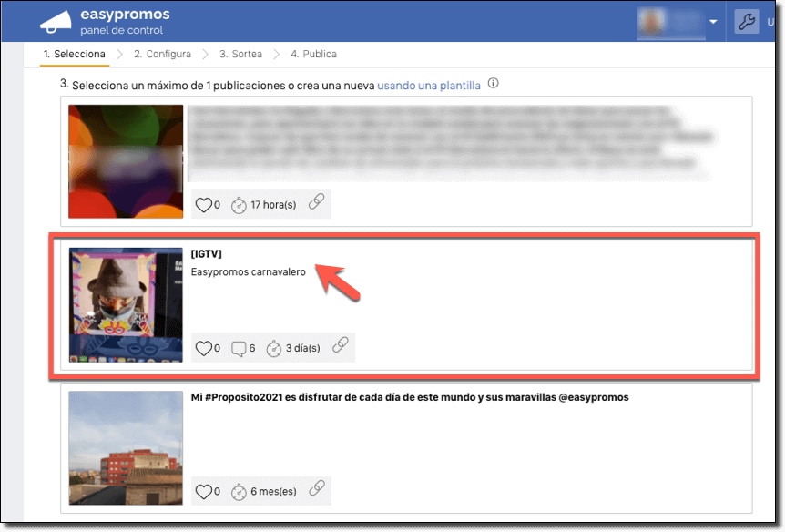Expand the user account dropdown arrow

[713, 22]
